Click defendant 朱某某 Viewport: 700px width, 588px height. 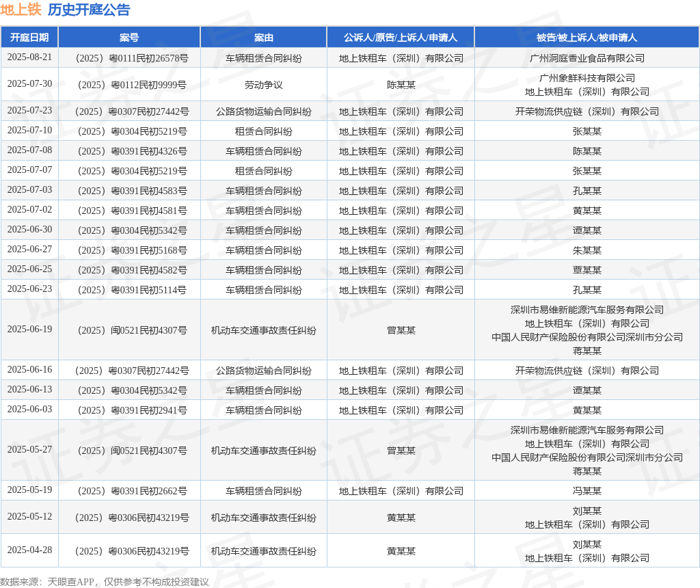[x=587, y=250]
